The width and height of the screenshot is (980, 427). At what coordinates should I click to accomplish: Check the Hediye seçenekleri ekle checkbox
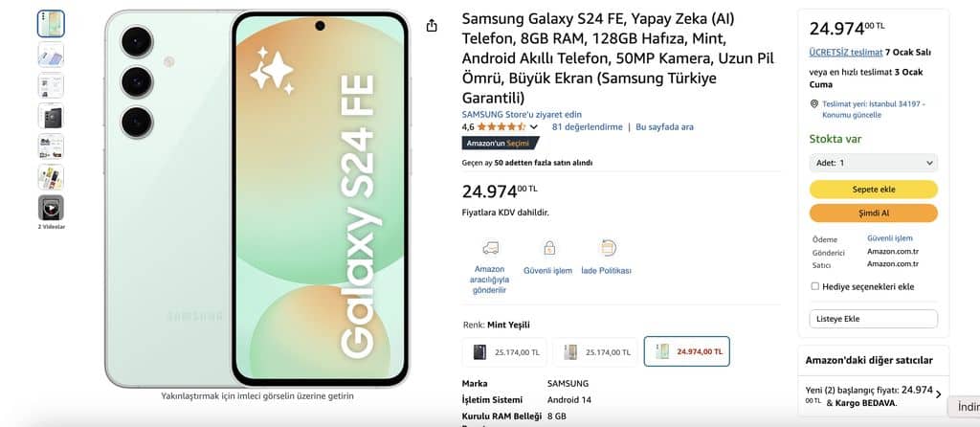815,286
